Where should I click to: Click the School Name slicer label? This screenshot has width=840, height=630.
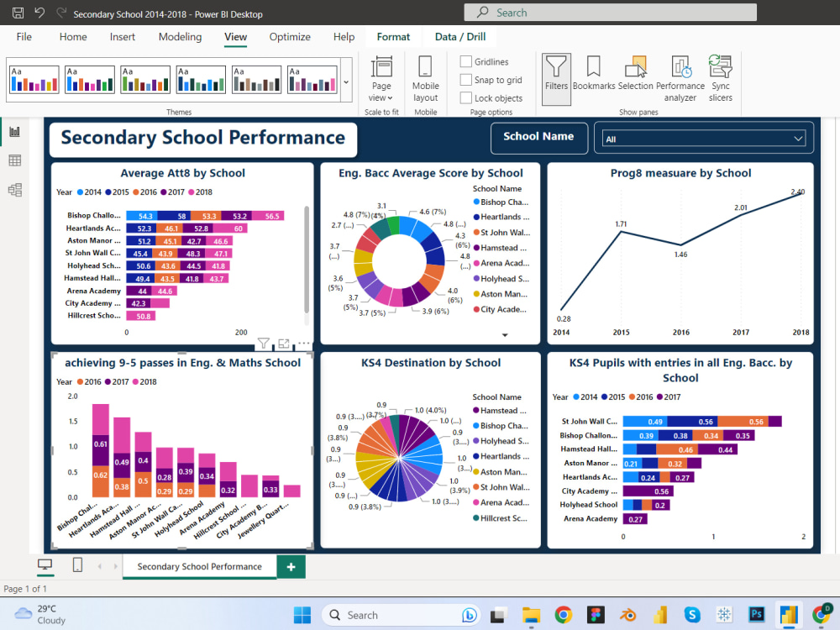[x=538, y=137]
